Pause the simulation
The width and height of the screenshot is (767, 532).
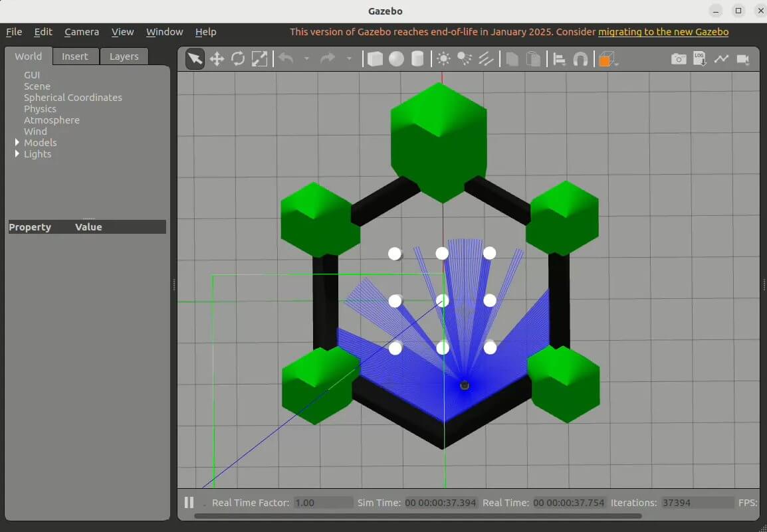point(189,503)
